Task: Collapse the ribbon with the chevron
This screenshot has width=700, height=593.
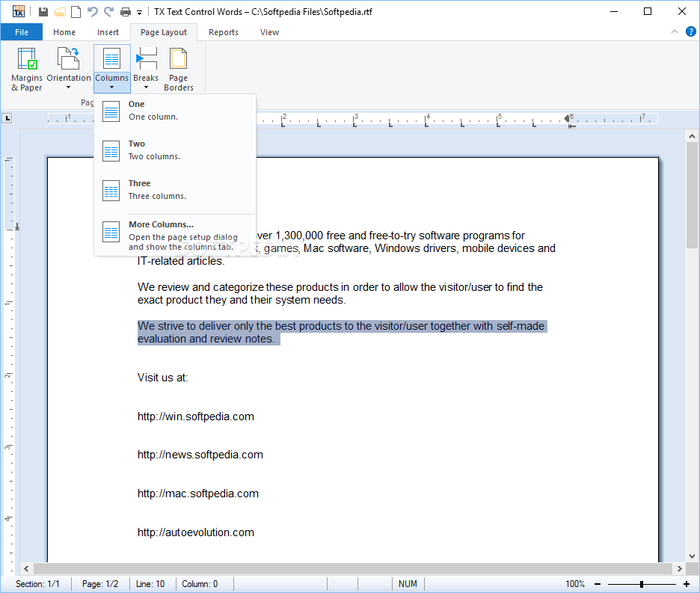Action: pyautogui.click(x=675, y=31)
